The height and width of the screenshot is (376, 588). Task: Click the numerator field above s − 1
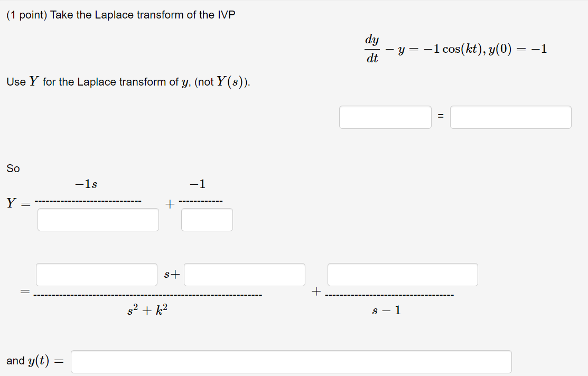(403, 274)
